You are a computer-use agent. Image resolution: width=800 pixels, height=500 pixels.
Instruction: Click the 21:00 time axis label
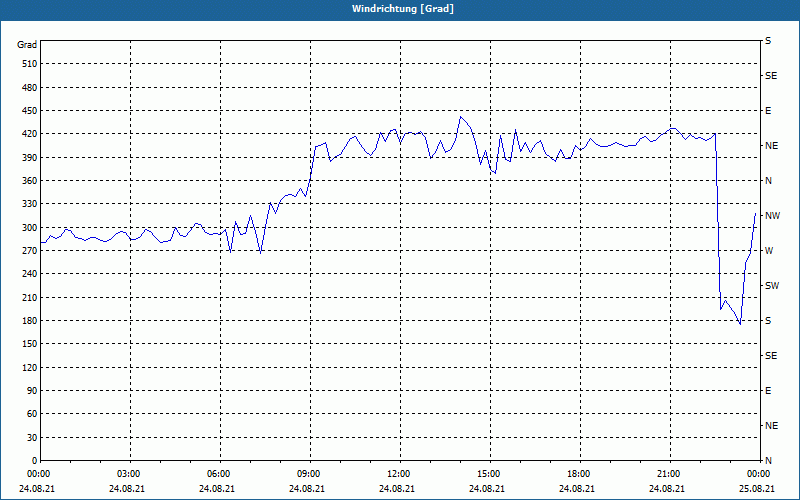pos(668,474)
